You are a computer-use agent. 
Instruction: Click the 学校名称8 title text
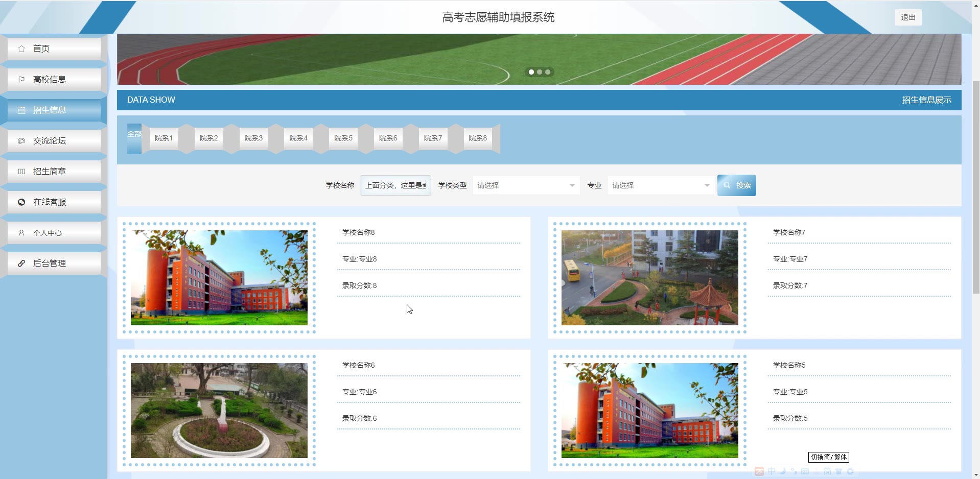point(358,232)
